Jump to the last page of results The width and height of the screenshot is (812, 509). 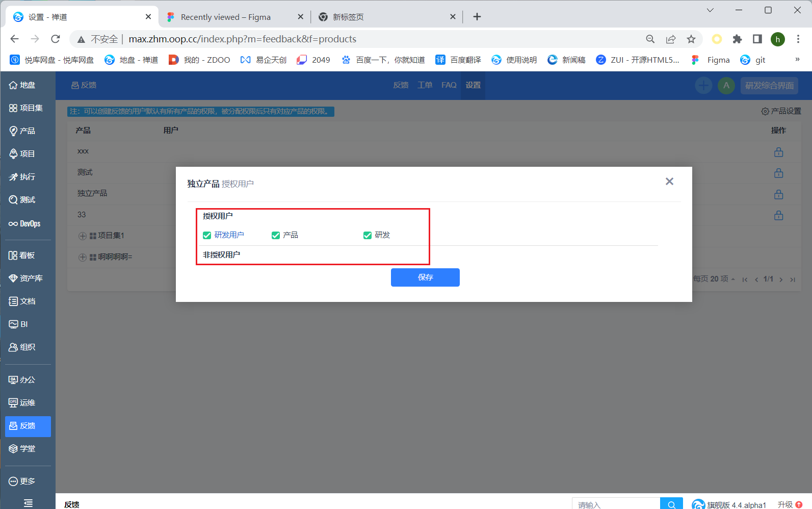pyautogui.click(x=793, y=279)
